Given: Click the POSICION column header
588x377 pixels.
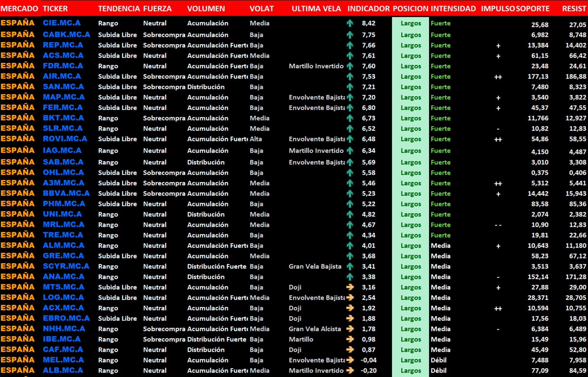Looking at the screenshot, I should click(x=410, y=9).
